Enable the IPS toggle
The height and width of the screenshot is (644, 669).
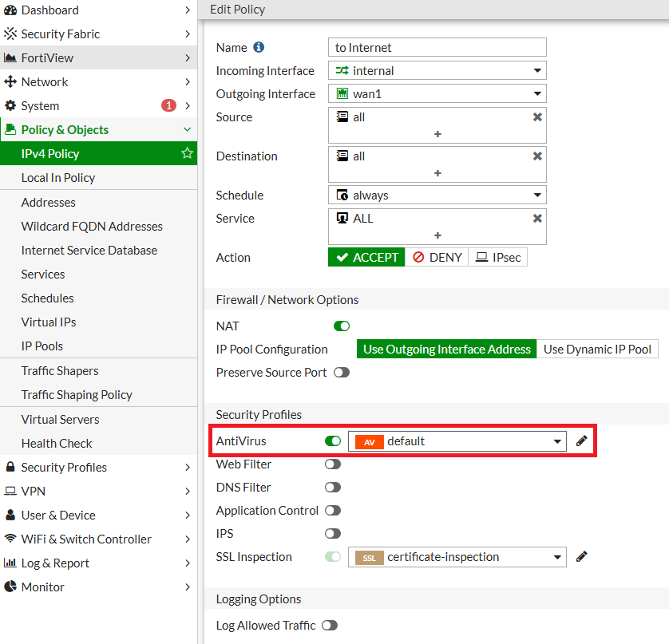[333, 534]
